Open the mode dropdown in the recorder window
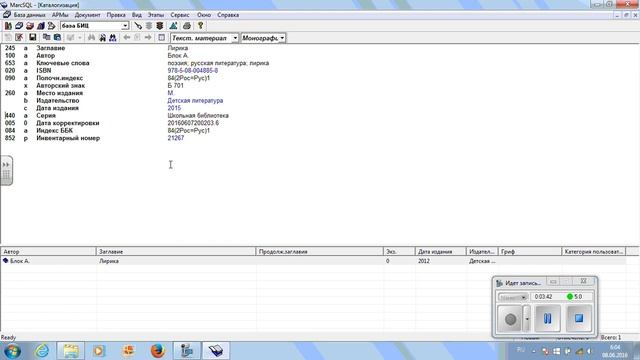The image size is (640, 360). point(513,298)
